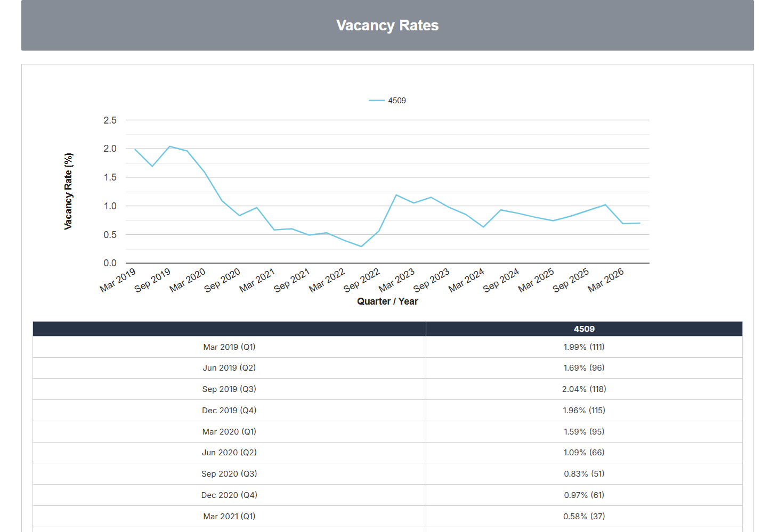Click the Quarter / Year axis title

pyautogui.click(x=387, y=301)
